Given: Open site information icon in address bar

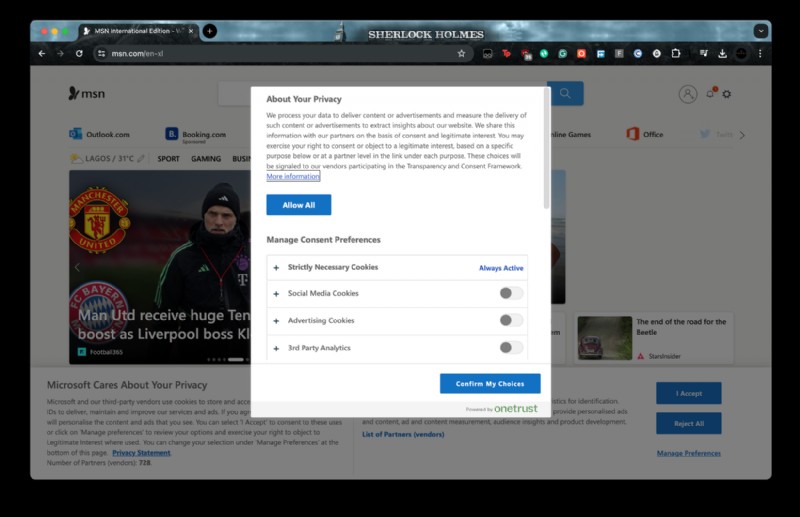Looking at the screenshot, I should pos(102,54).
